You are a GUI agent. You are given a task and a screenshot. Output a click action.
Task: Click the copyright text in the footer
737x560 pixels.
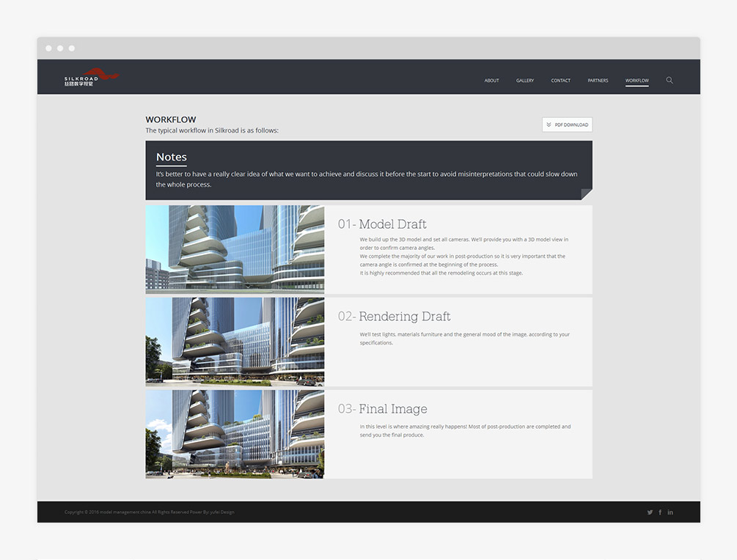click(149, 512)
